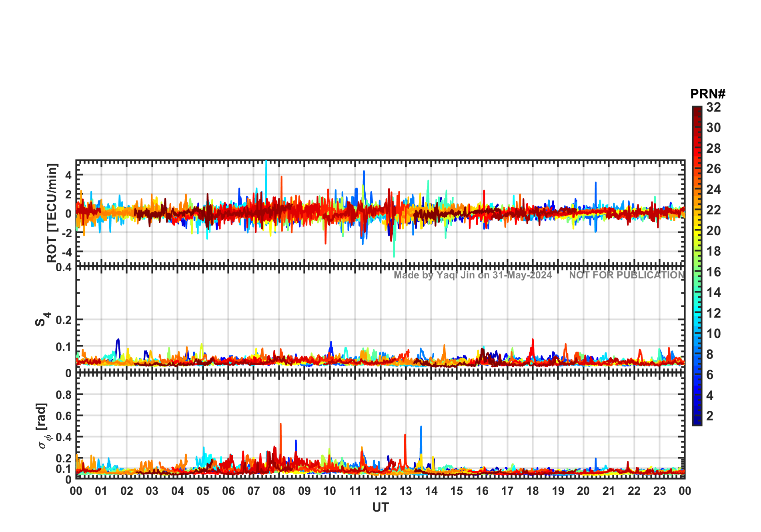The height and width of the screenshot is (532, 761).
Task: Select hour 22 on the UT axis
Action: 634,491
